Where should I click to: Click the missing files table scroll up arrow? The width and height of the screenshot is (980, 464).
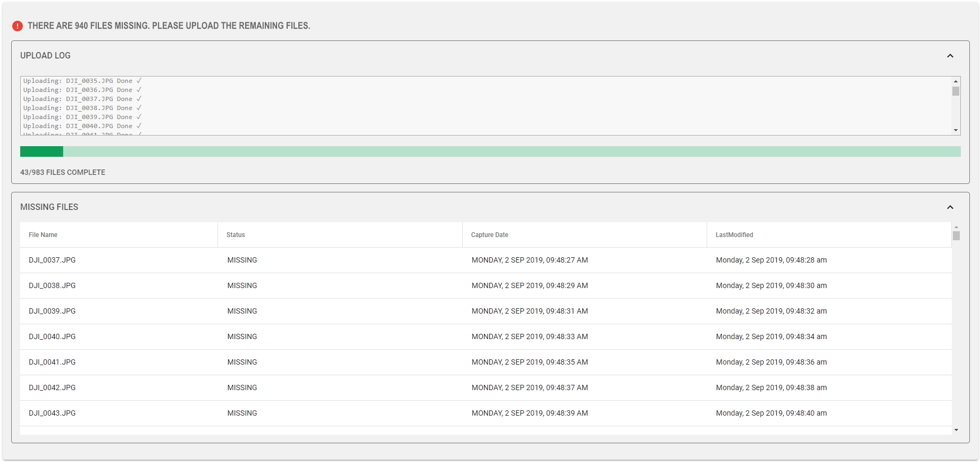point(956,226)
